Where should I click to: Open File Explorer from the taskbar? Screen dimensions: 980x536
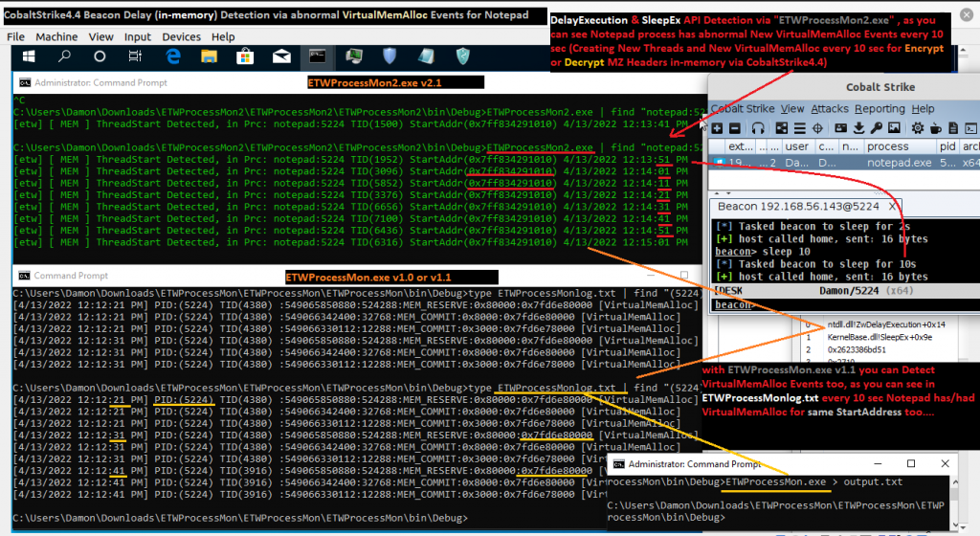coord(209,56)
